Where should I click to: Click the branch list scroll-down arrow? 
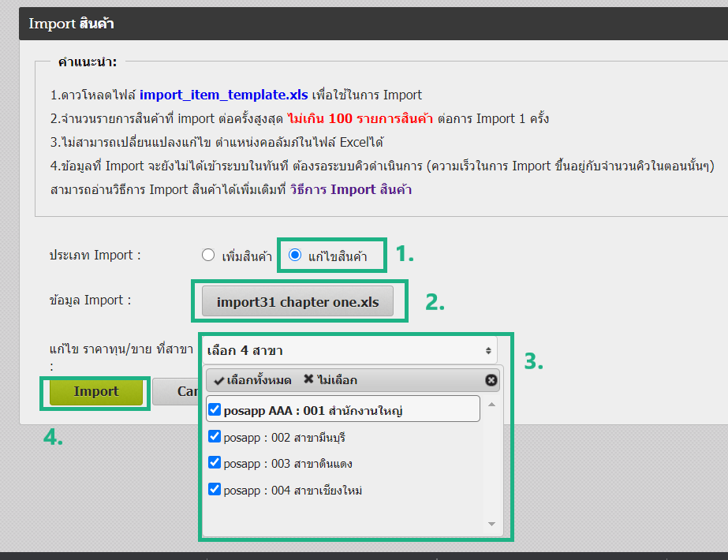point(491,524)
